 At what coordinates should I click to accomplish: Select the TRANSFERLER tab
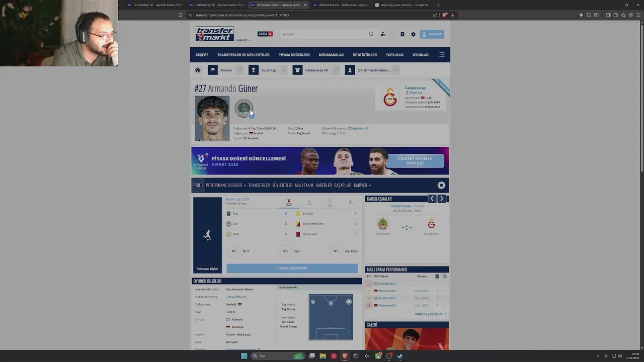click(x=259, y=185)
